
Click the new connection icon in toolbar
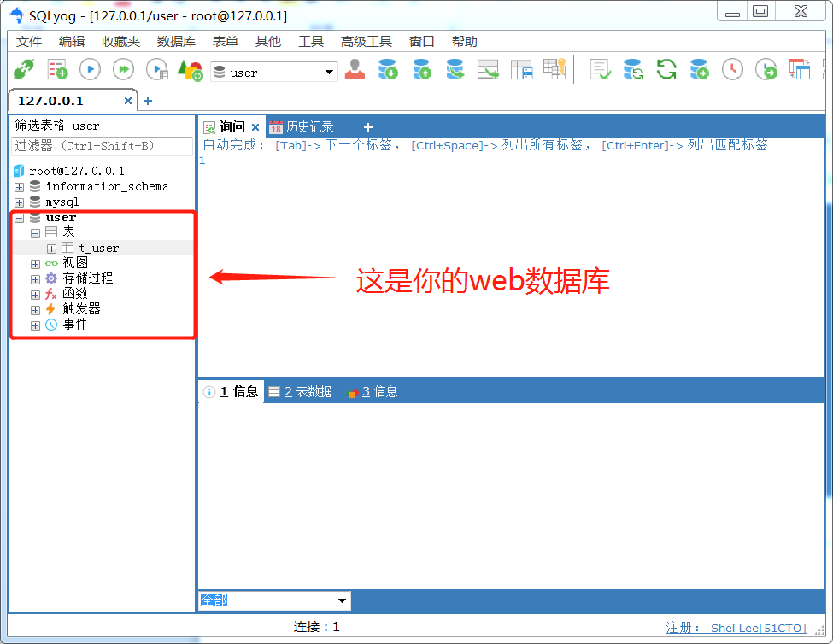tap(24, 69)
